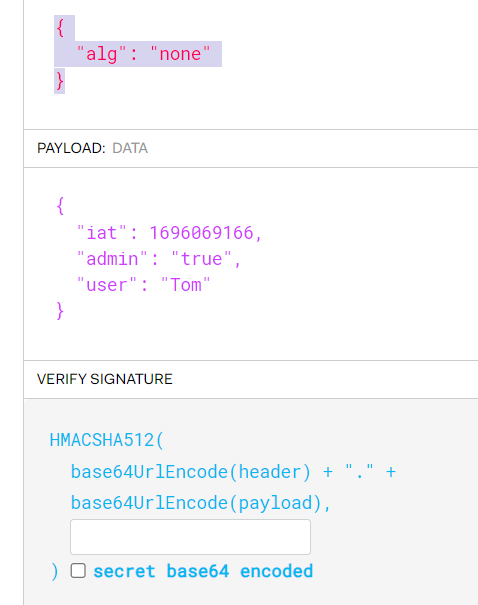The height and width of the screenshot is (605, 478).
Task: Place cursor on the "admin" key
Action: (x=112, y=259)
